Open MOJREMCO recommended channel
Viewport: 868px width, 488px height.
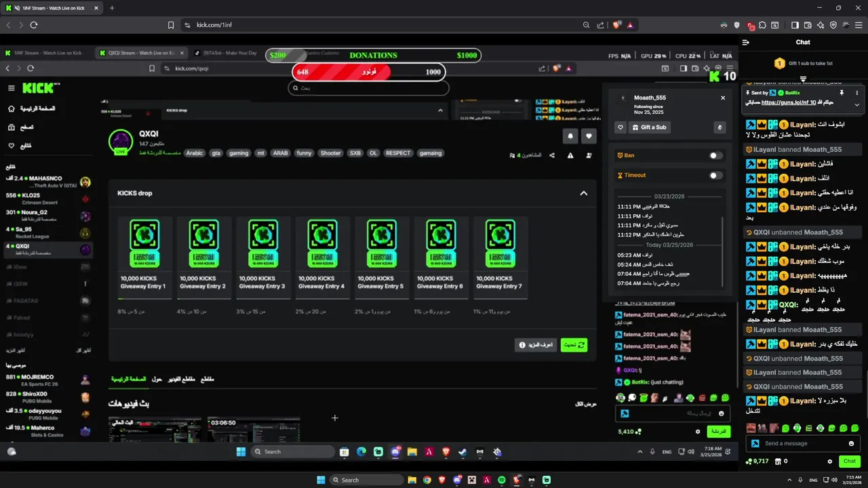pos(47,380)
